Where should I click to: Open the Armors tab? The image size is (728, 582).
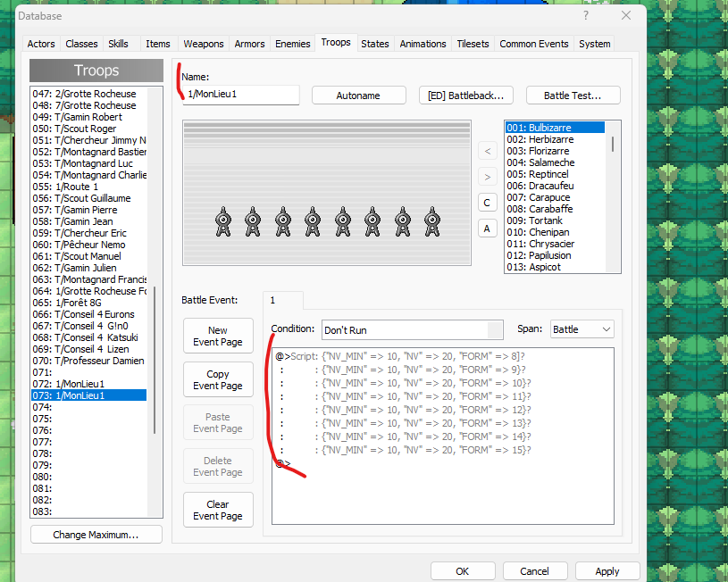pyautogui.click(x=249, y=44)
